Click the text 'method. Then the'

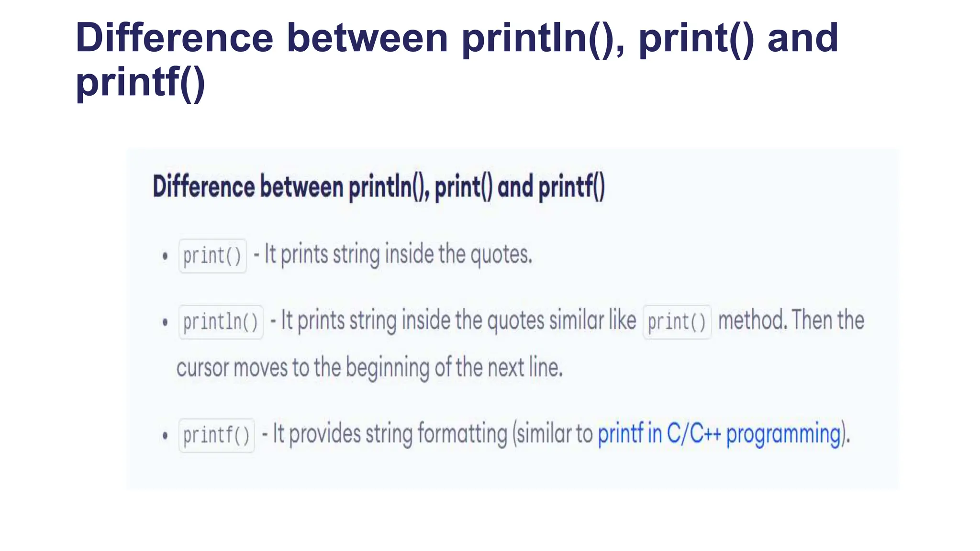click(791, 320)
